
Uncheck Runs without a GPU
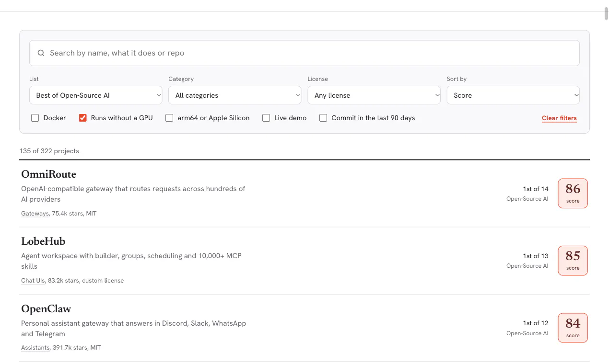point(83,118)
